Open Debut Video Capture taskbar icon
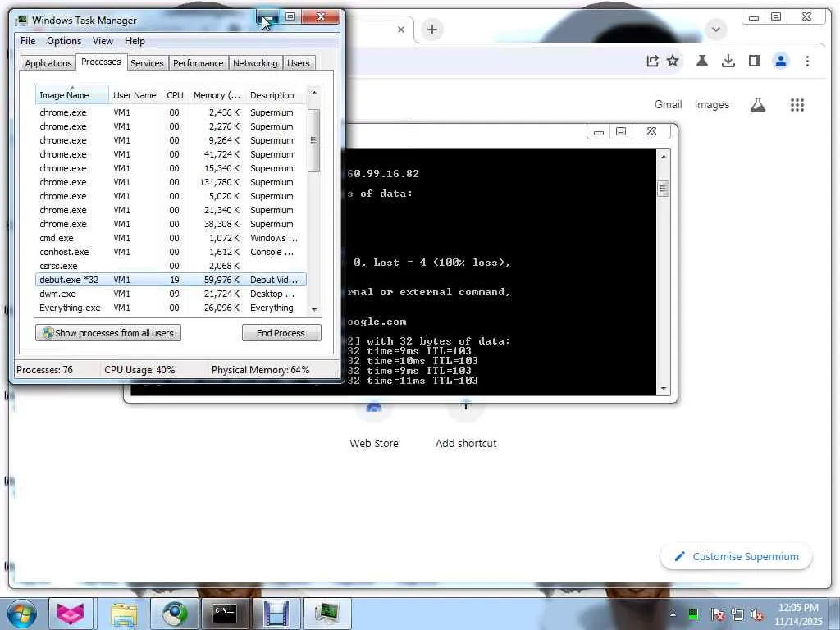Image resolution: width=840 pixels, height=630 pixels. pos(276,614)
